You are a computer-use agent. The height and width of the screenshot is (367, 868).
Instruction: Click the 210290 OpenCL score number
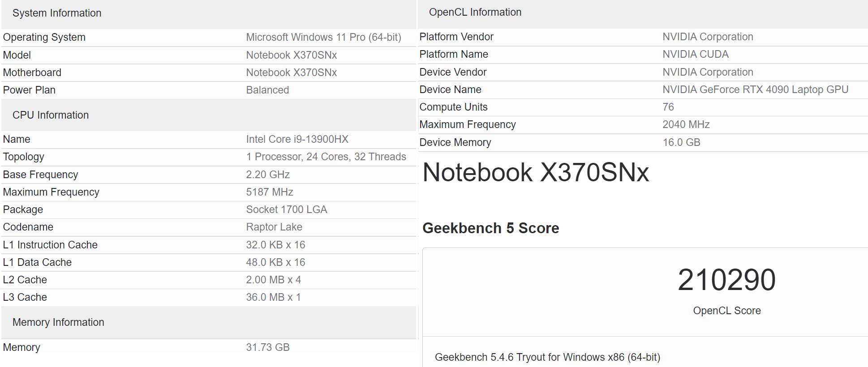pos(726,280)
